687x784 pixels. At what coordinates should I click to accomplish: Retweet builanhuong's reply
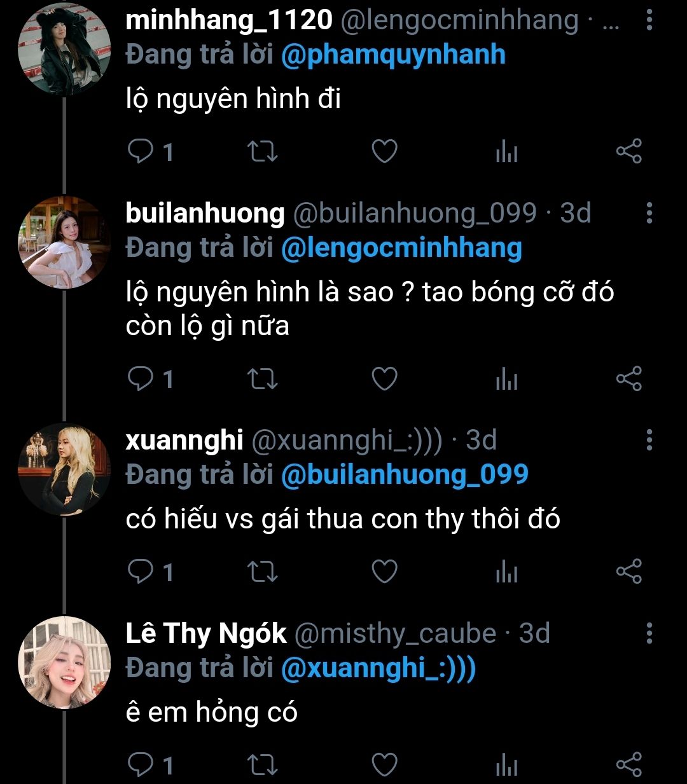tap(261, 380)
